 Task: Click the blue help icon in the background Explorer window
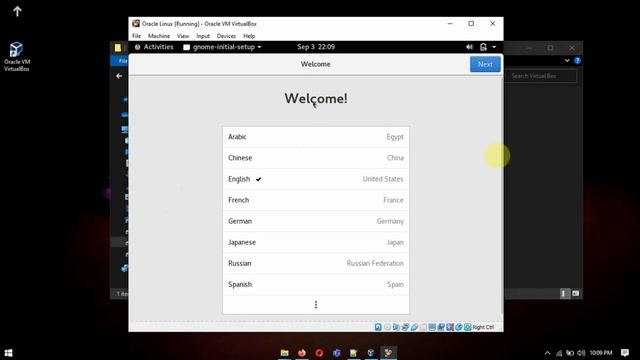(x=577, y=60)
